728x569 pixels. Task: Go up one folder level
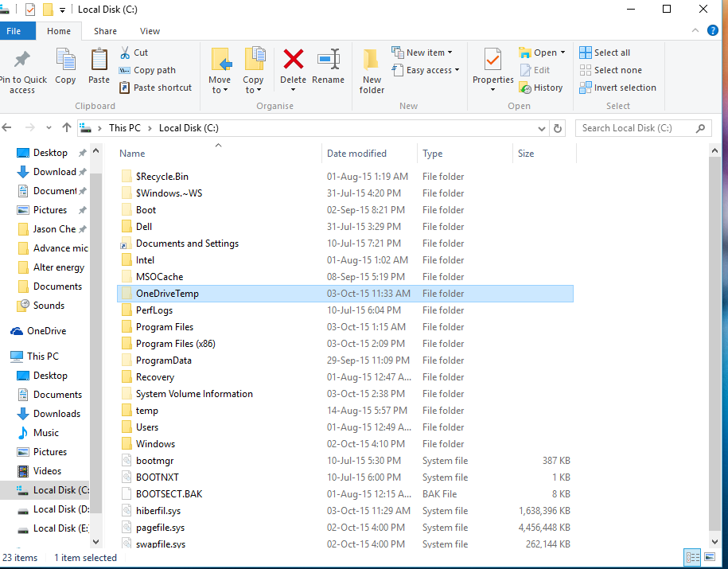click(x=67, y=127)
